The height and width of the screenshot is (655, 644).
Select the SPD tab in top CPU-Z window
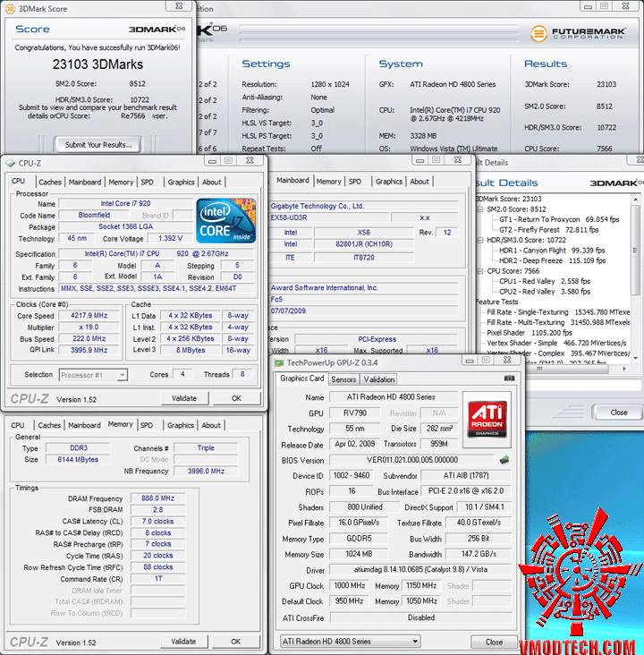147,183
